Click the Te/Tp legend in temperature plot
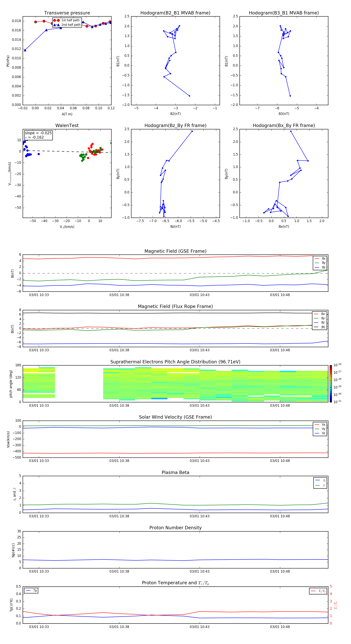This screenshot has height=644, width=351. tap(318, 591)
